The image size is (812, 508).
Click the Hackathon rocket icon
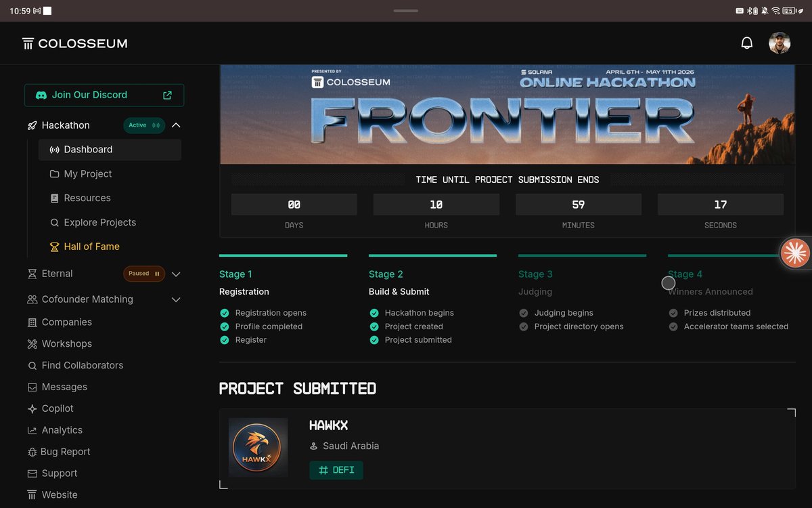[32, 125]
